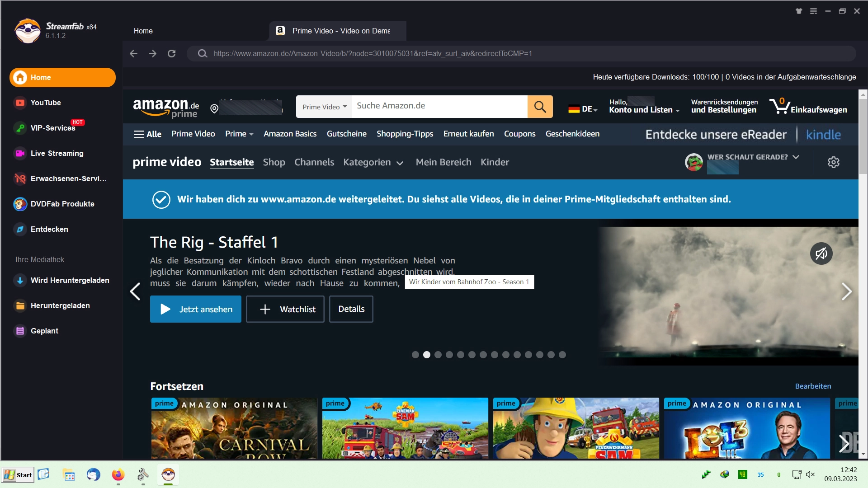The height and width of the screenshot is (488, 868).
Task: Open Firefox from the taskbar
Action: 118,475
